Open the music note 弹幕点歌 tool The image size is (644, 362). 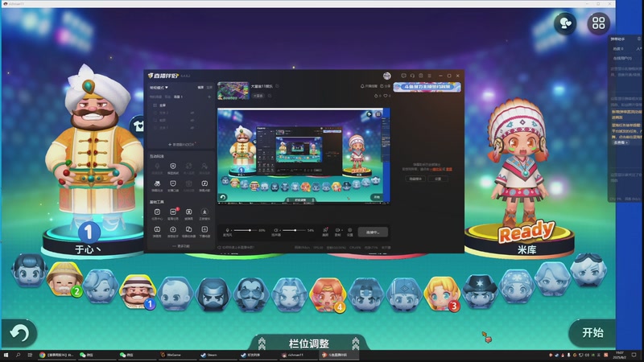pos(204,186)
